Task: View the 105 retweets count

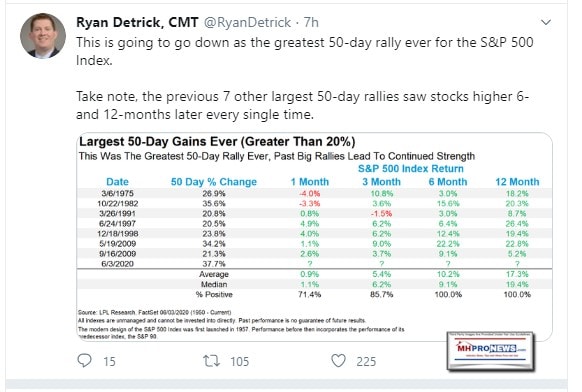Action: click(239, 362)
